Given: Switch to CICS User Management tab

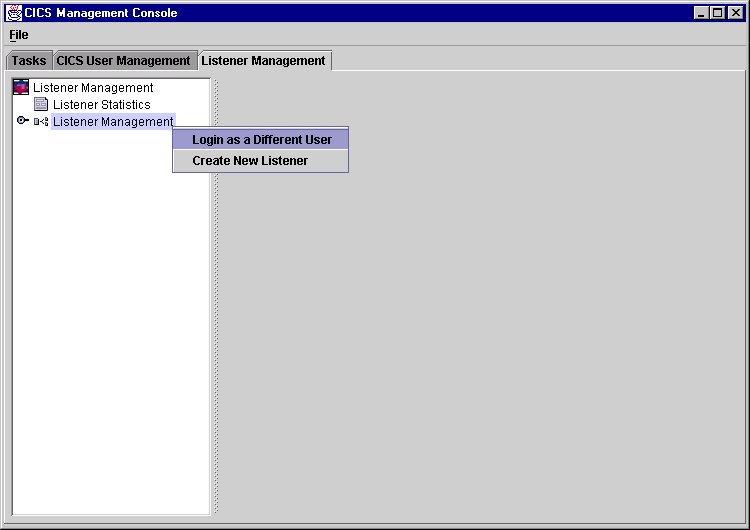Looking at the screenshot, I should pyautogui.click(x=124, y=61).
